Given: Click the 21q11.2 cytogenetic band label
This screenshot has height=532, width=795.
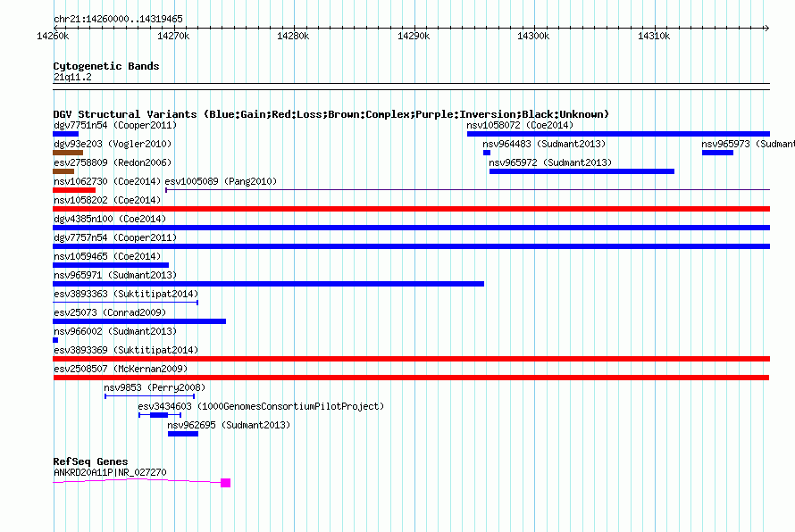Looking at the screenshot, I should point(72,77).
